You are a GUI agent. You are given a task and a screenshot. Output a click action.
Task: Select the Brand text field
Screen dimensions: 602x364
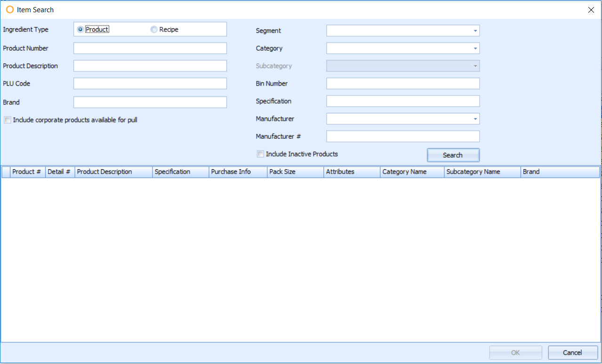(x=150, y=102)
